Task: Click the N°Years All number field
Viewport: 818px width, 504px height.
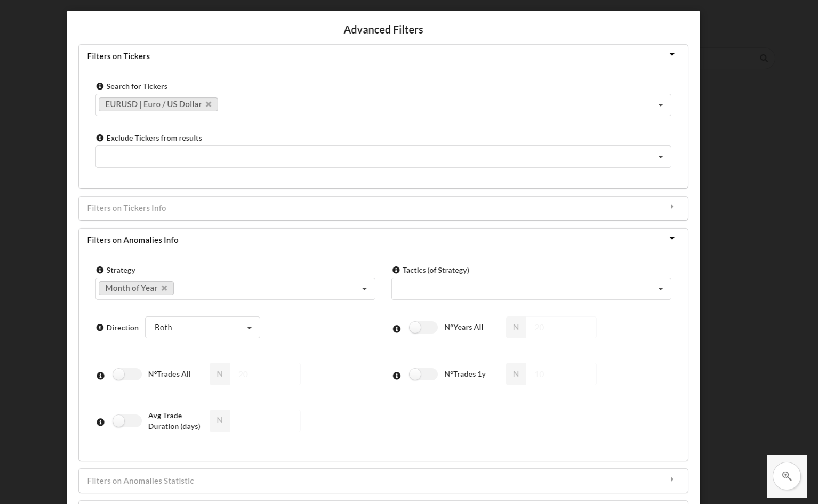Action: (561, 328)
